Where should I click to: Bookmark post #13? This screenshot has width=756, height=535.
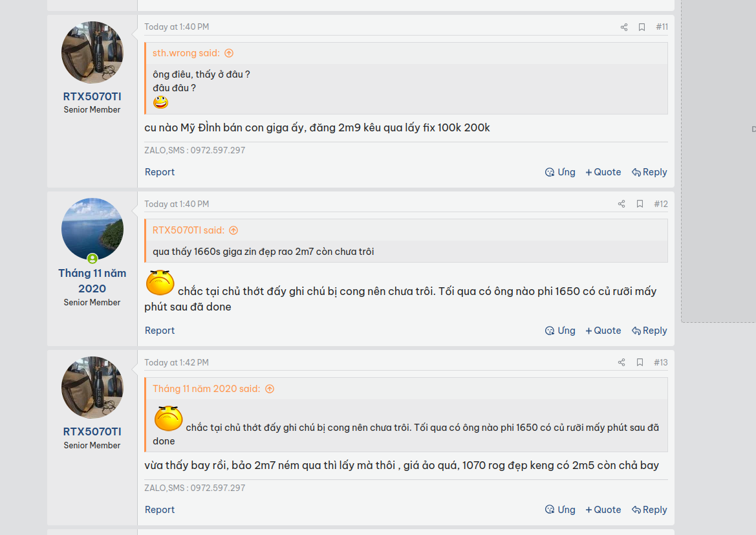640,362
